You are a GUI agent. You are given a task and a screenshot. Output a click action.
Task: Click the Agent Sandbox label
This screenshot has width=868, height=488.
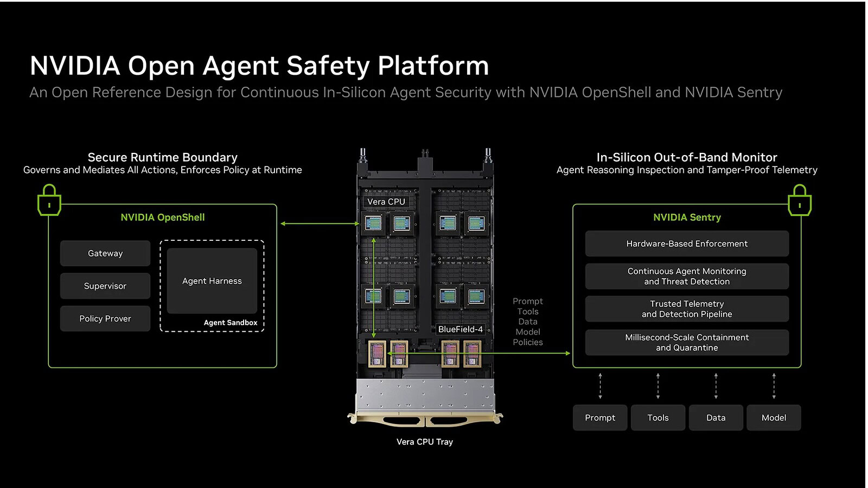(x=231, y=323)
